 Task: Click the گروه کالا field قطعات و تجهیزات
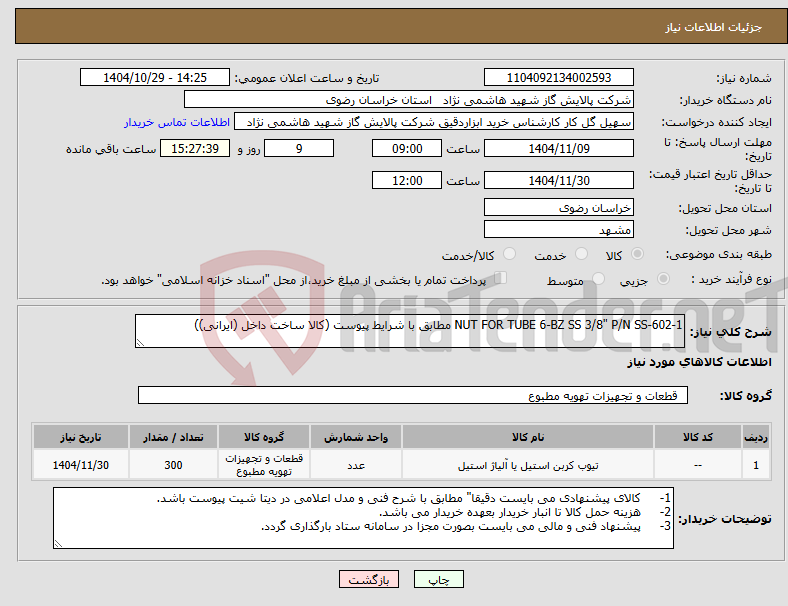point(413,395)
